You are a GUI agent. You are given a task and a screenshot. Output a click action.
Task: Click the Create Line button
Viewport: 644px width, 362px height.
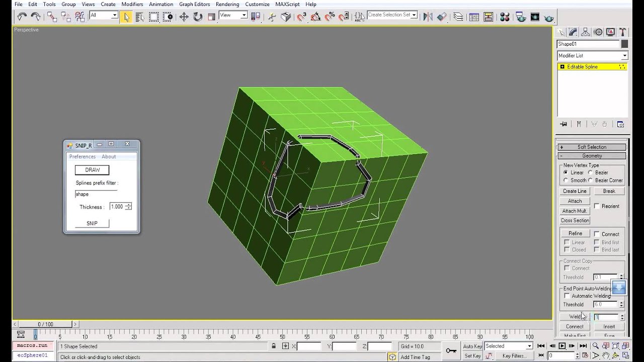click(x=575, y=191)
